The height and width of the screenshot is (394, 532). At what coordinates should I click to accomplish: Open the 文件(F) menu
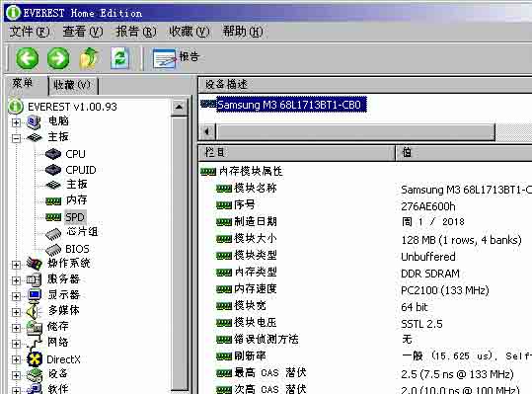click(x=30, y=32)
